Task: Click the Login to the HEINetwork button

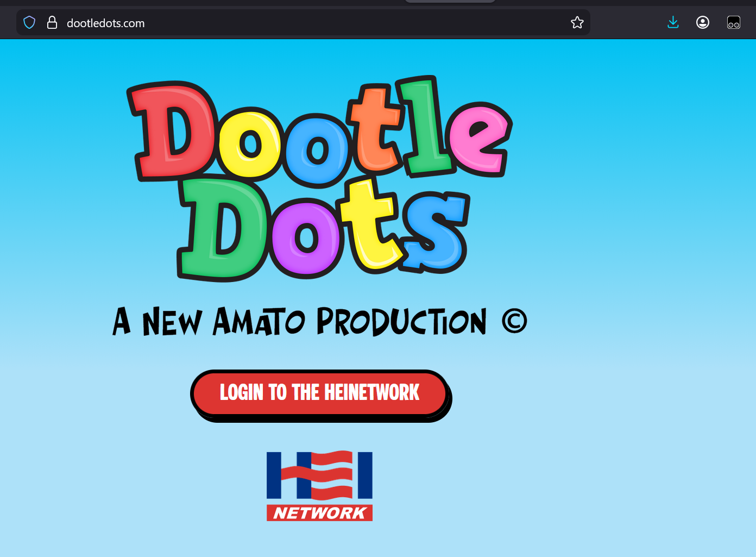Action: 320,395
